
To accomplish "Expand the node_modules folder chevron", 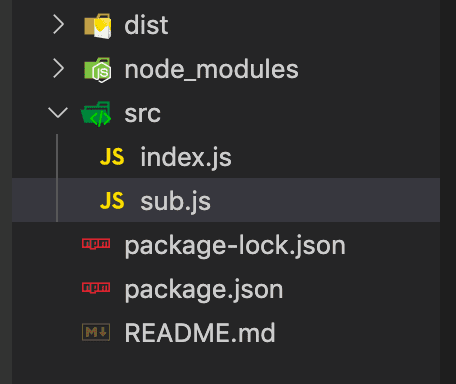I will point(59,69).
